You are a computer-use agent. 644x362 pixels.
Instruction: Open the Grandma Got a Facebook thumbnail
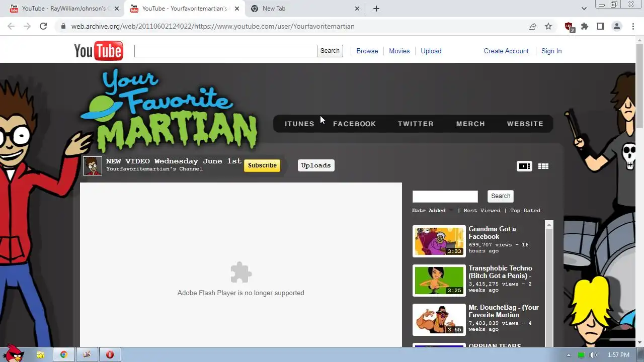[439, 241]
